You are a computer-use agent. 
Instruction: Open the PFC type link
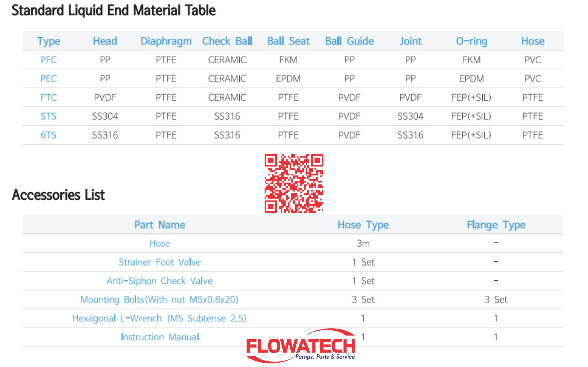click(x=48, y=60)
